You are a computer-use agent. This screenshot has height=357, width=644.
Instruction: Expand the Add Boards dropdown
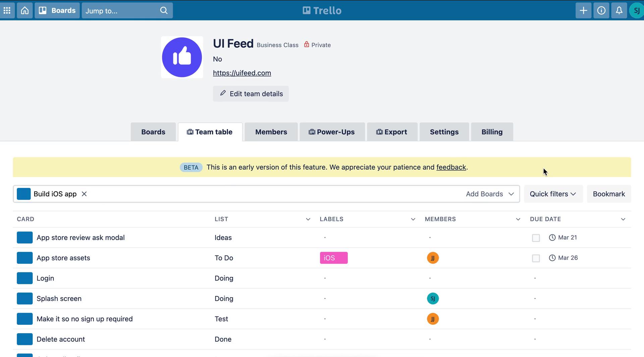[490, 194]
